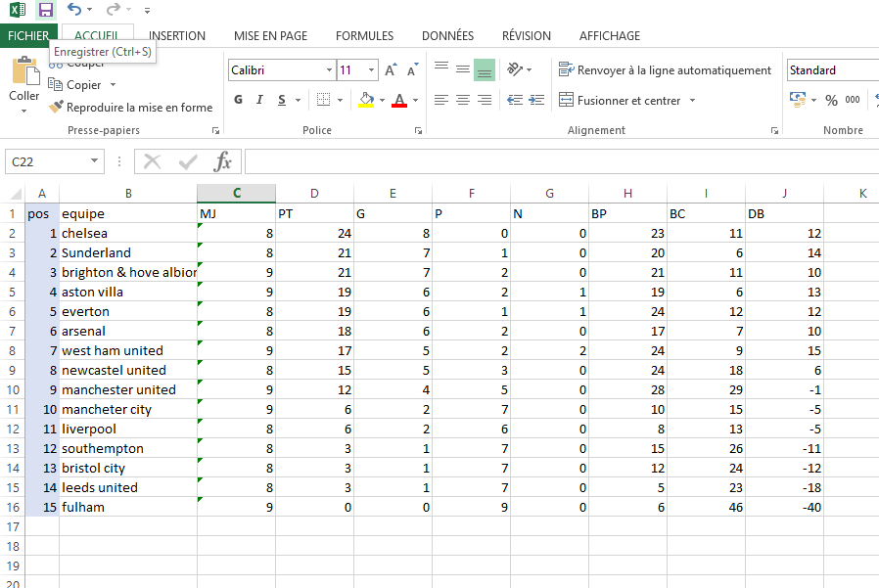
Task: Click the borders grid icon
Action: (x=323, y=100)
